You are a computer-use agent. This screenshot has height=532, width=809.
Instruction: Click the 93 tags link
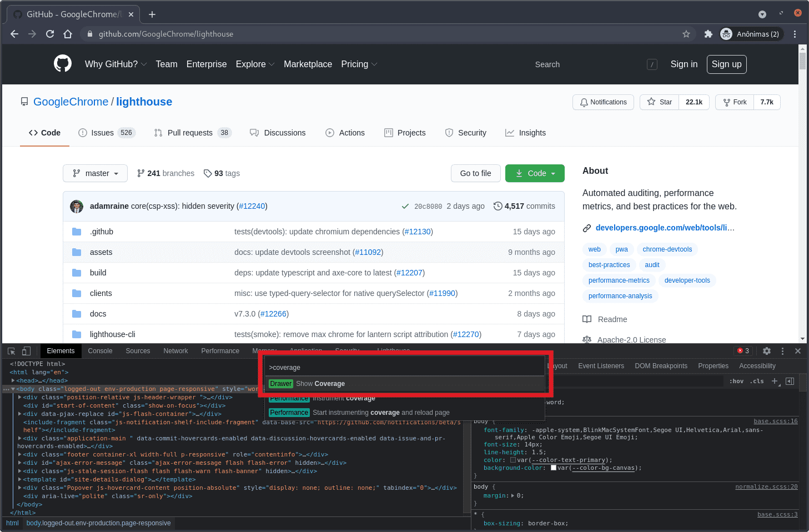tap(222, 173)
